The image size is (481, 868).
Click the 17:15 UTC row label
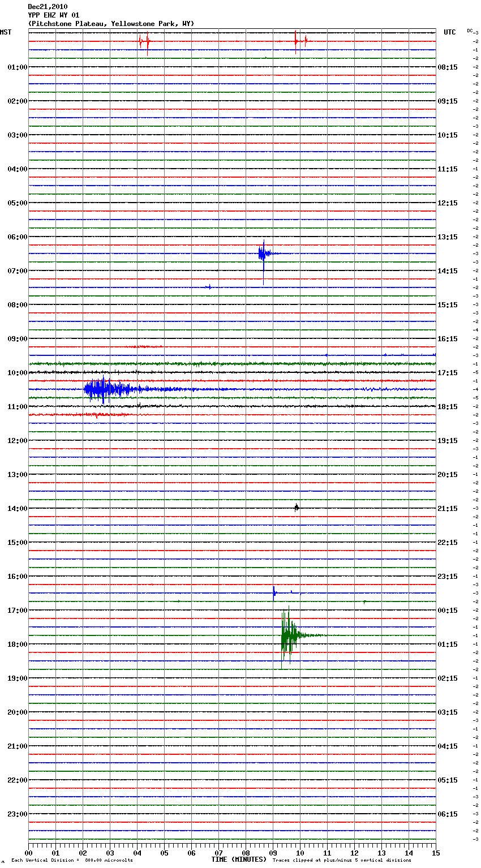tap(448, 373)
